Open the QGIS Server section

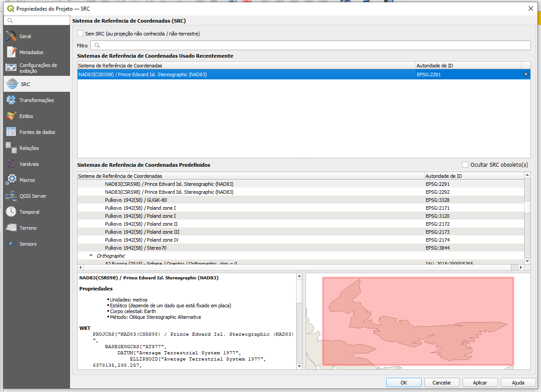click(x=32, y=196)
